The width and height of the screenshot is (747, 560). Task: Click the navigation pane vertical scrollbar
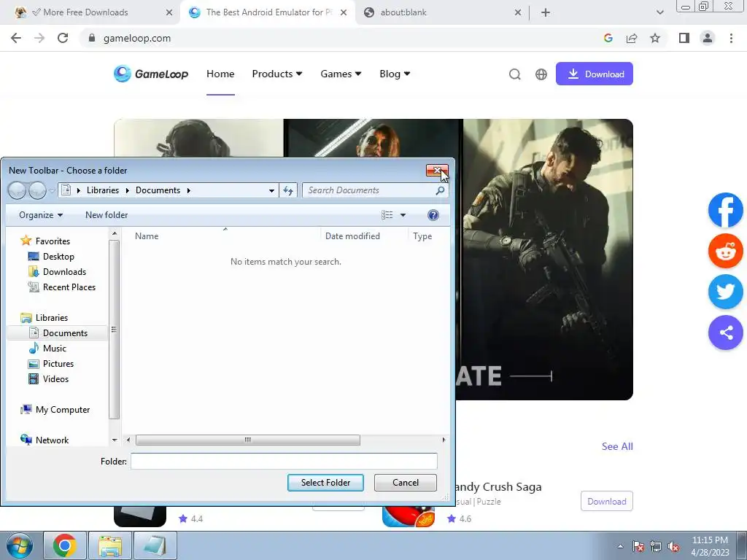pyautogui.click(x=114, y=330)
